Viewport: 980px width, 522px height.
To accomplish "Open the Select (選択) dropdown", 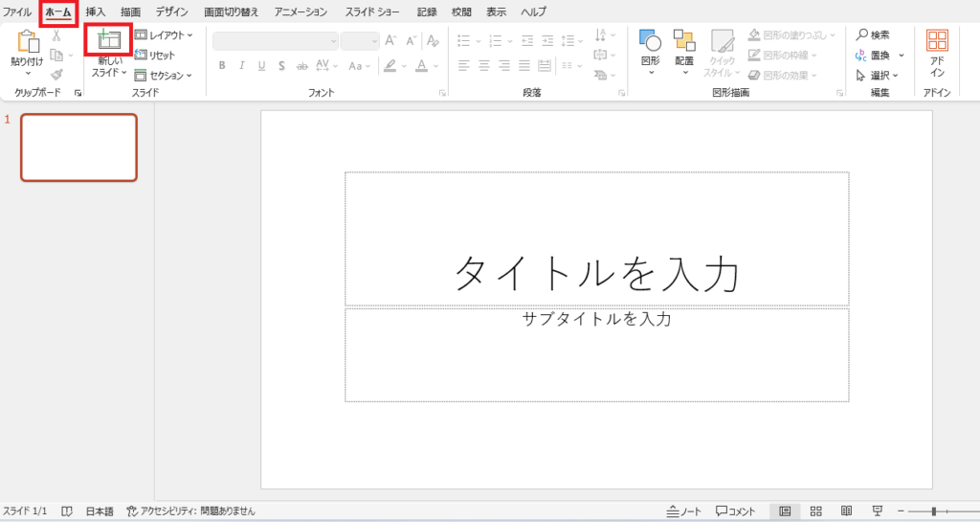I will (x=878, y=76).
